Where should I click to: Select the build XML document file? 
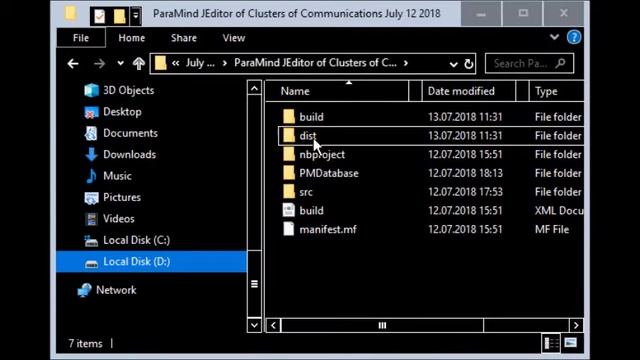pos(431,211)
